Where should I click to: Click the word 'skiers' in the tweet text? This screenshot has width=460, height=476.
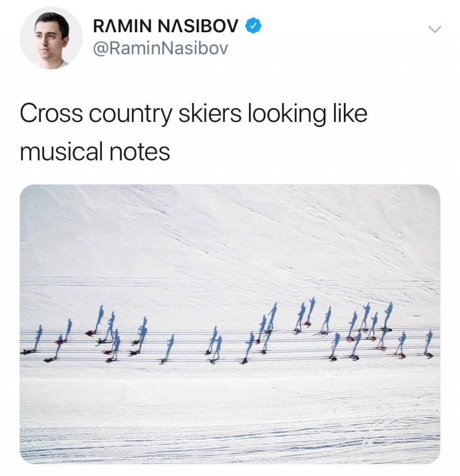click(210, 113)
